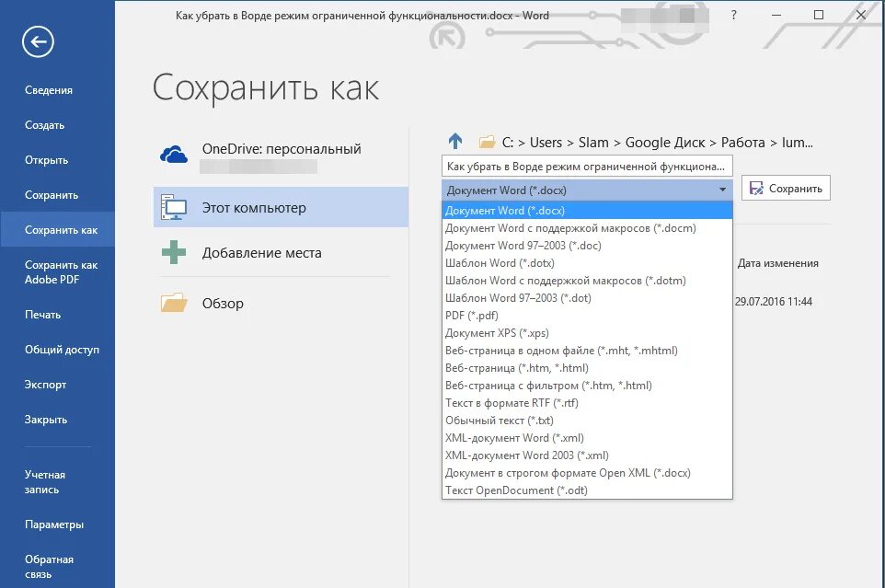
Task: Click the green plus Add Place icon
Action: click(x=174, y=252)
